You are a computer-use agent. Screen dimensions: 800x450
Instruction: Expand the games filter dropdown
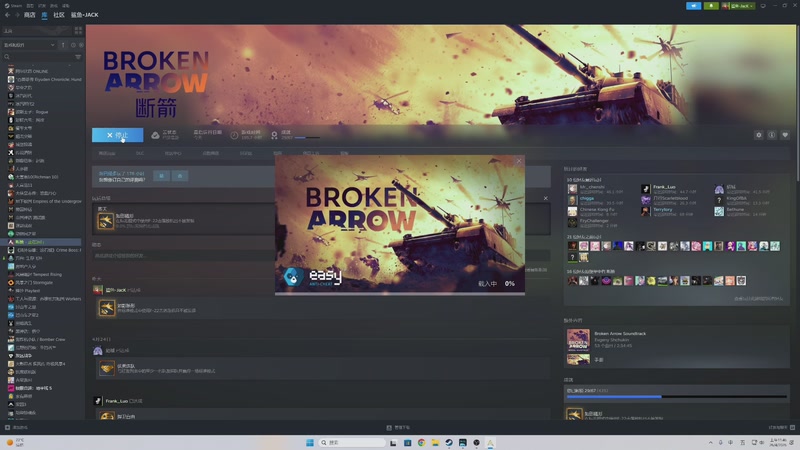click(x=29, y=45)
